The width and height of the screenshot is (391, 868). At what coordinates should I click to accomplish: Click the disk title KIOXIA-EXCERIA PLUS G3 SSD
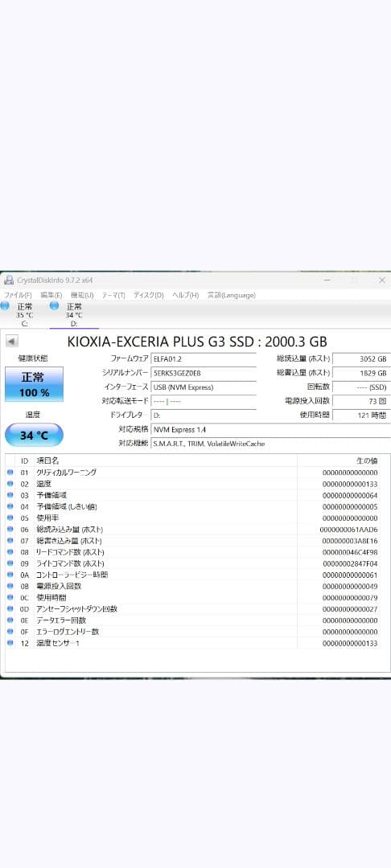(197, 342)
